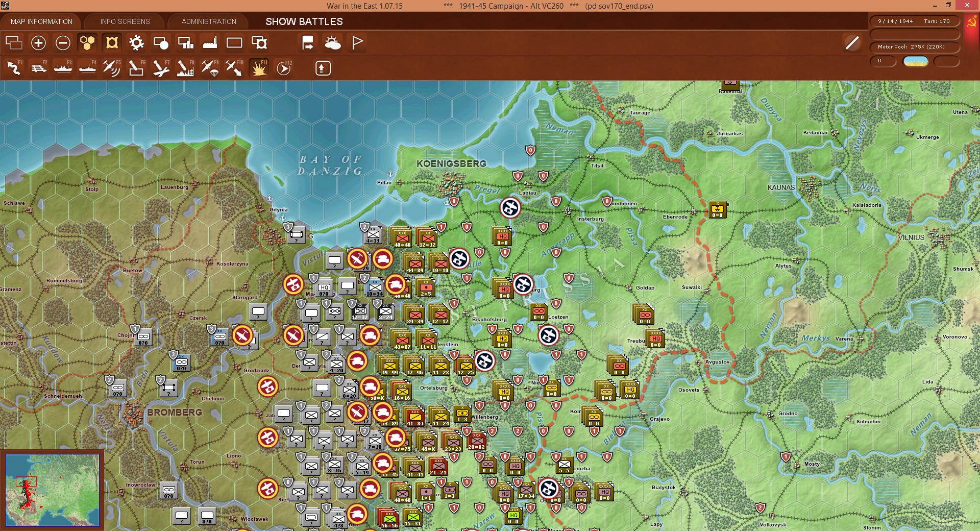Viewport: 980px width, 531px height.
Task: Click the rectangle-with-circle map icon
Action: coord(161,43)
